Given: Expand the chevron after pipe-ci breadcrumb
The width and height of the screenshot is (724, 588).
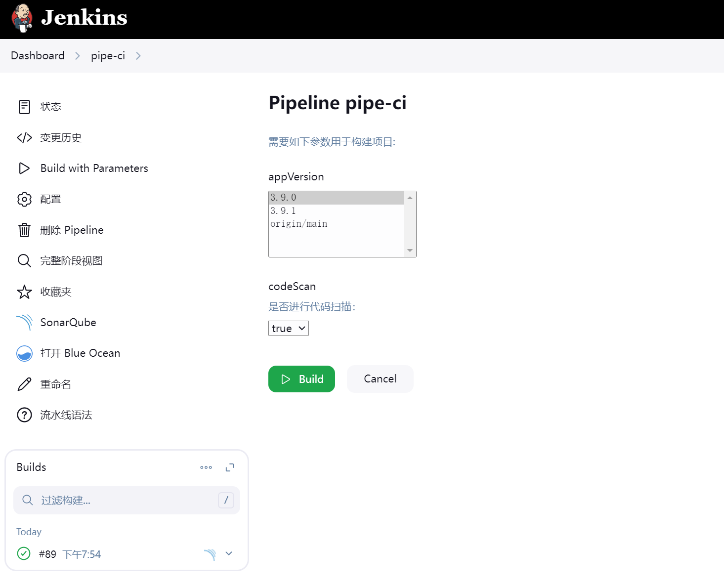Looking at the screenshot, I should click(138, 56).
